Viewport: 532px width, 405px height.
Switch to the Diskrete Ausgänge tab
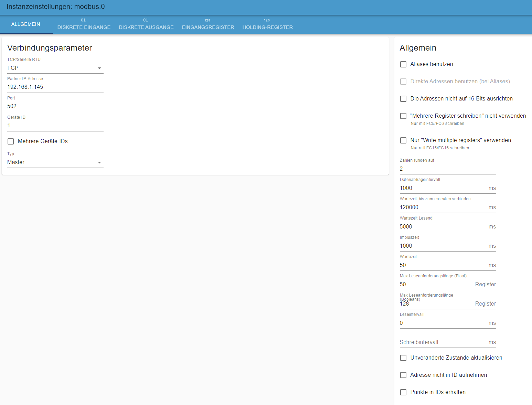[x=146, y=24]
